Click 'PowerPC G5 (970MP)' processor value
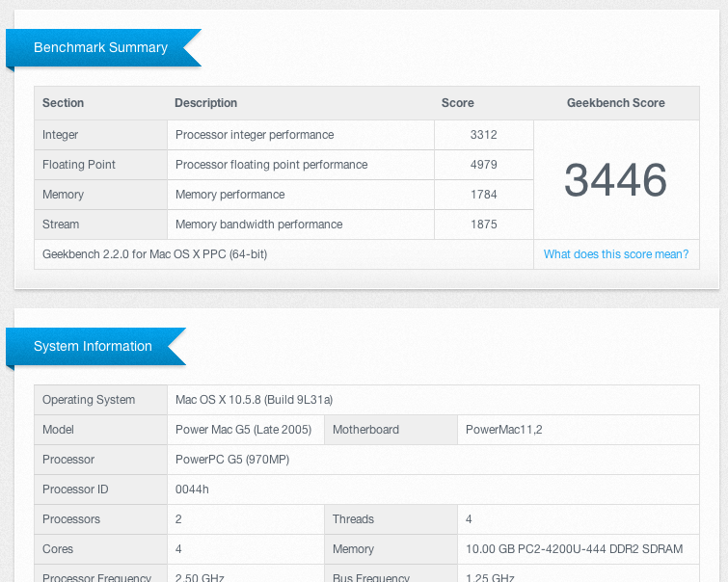The image size is (728, 582). pos(232,460)
